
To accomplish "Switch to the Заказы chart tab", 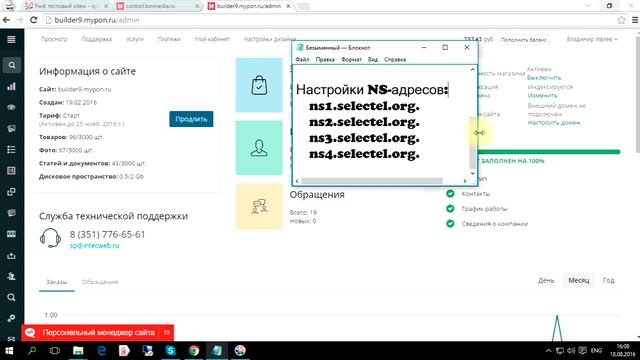I will (56, 282).
